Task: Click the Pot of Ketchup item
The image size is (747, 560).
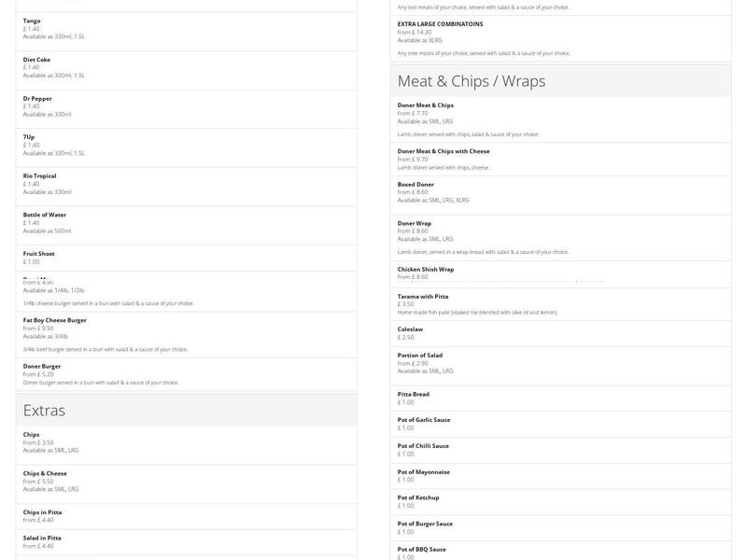Action: point(418,497)
